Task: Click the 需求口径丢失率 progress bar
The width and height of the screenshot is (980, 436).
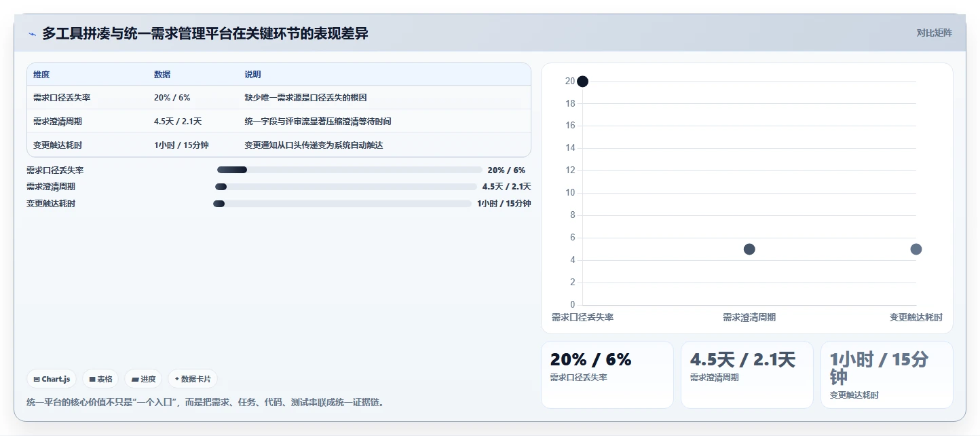Action: click(350, 170)
